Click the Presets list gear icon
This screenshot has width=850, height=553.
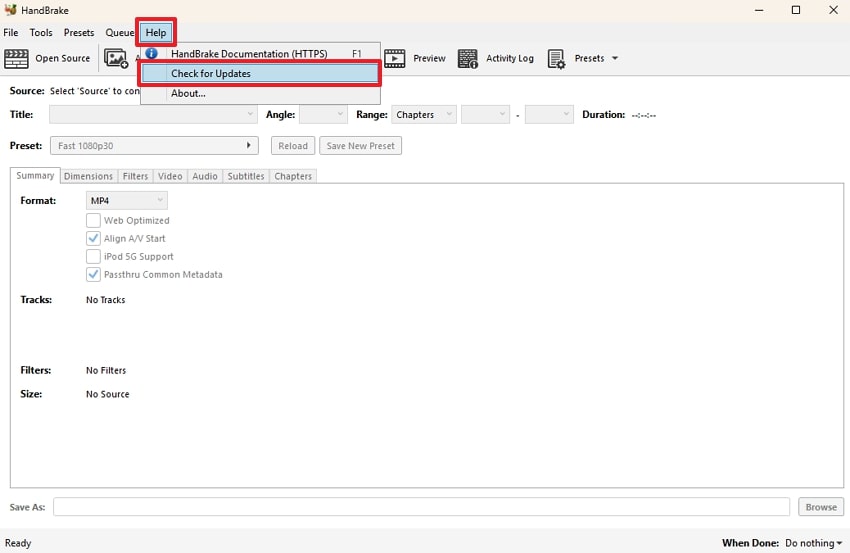[x=556, y=59]
